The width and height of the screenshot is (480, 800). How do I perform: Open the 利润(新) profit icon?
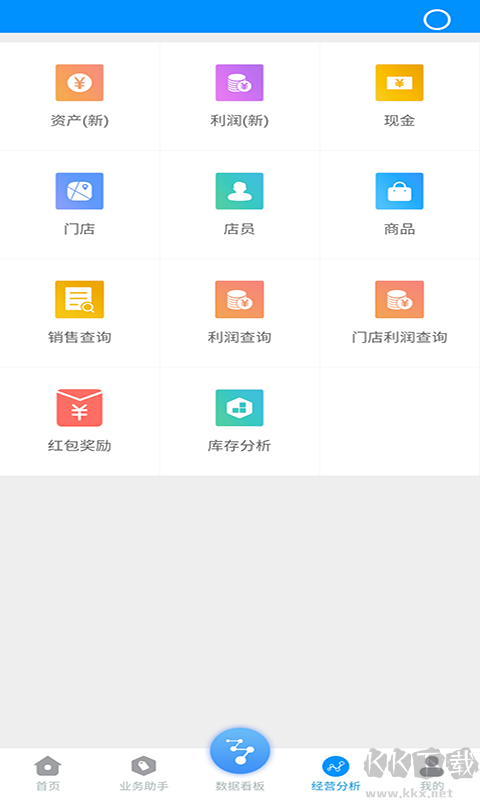tap(239, 83)
